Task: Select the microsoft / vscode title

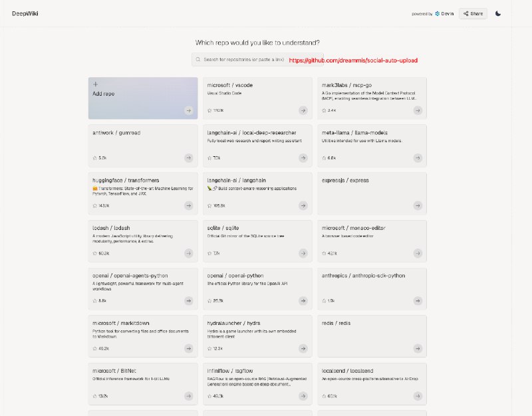Action: click(229, 85)
